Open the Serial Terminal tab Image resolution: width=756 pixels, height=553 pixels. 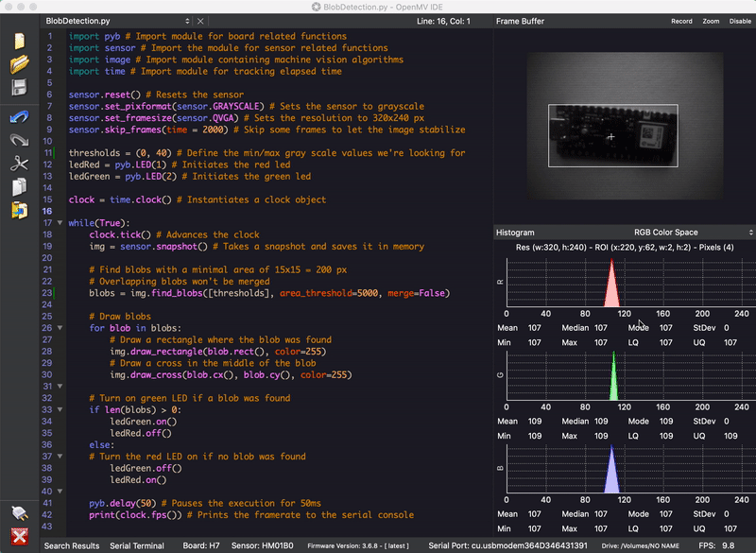tap(138, 545)
